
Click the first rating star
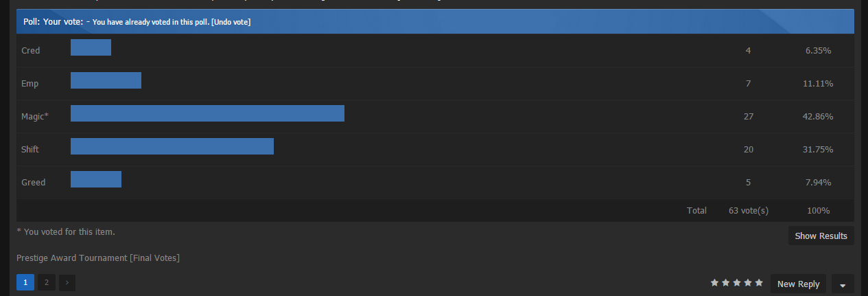coord(714,282)
